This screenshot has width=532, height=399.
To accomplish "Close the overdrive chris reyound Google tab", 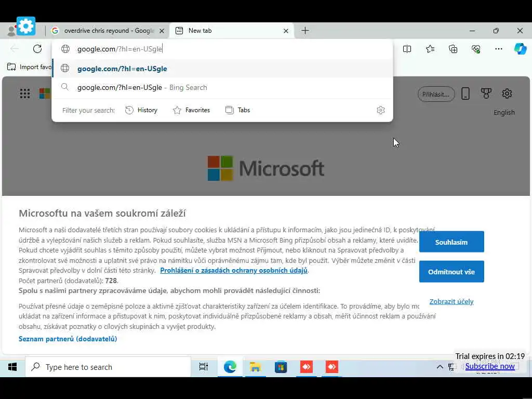I will [x=162, y=31].
